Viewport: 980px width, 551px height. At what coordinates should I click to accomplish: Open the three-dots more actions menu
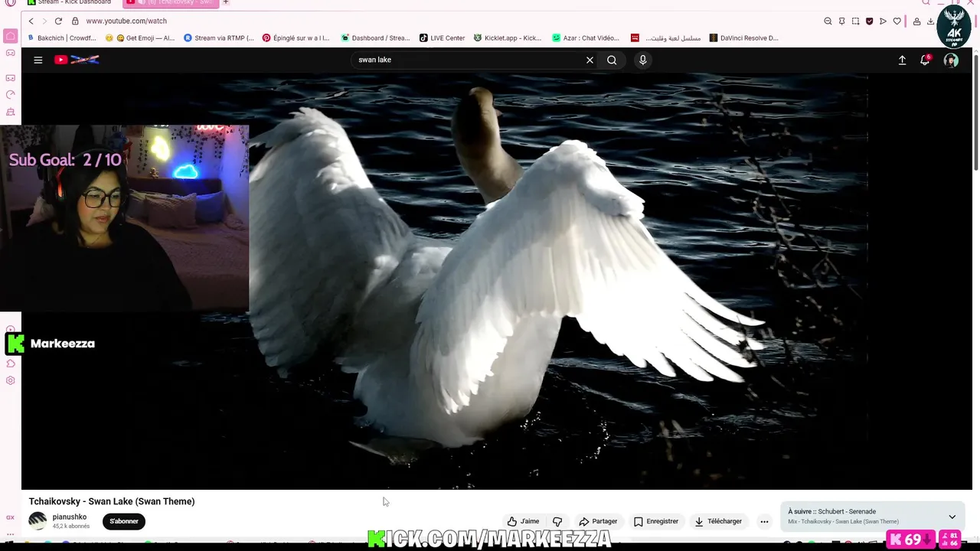(x=764, y=521)
